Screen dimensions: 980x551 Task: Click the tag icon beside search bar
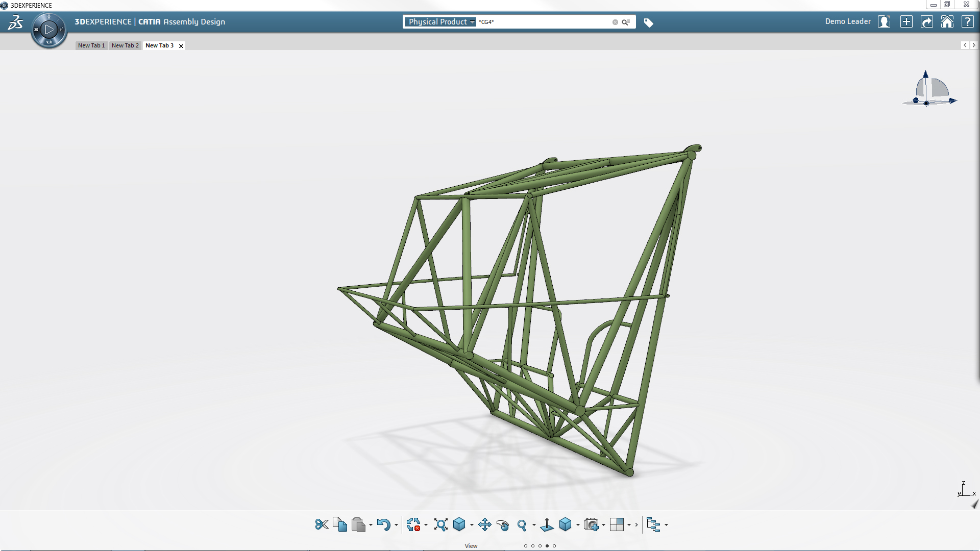[648, 22]
